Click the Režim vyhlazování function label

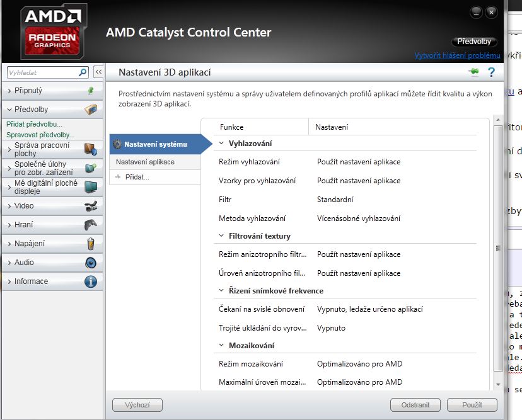[249, 162]
